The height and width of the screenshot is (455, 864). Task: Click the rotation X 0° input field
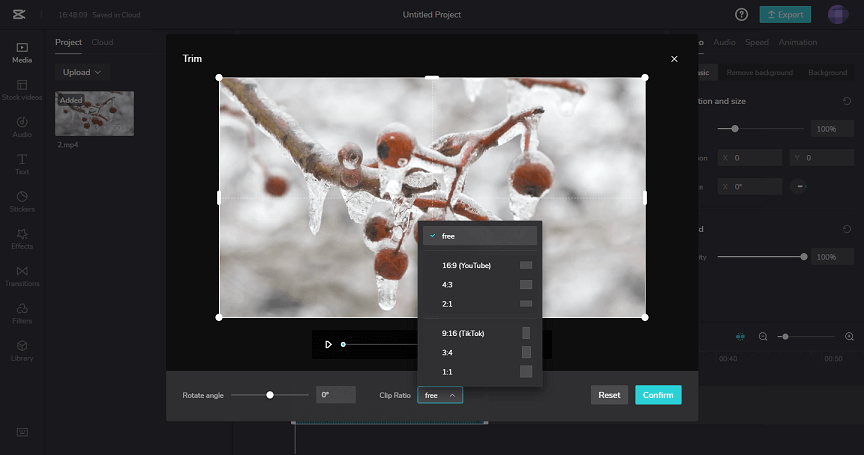coord(749,186)
